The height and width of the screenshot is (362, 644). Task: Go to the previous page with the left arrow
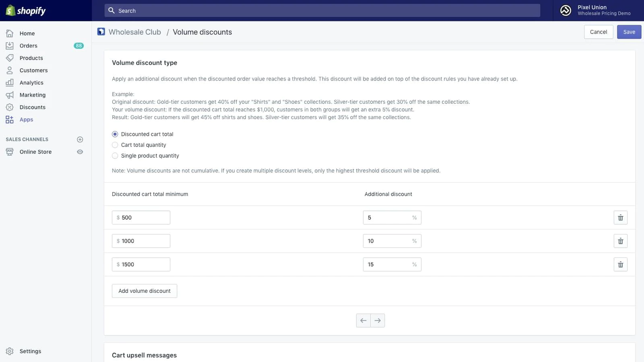(363, 321)
